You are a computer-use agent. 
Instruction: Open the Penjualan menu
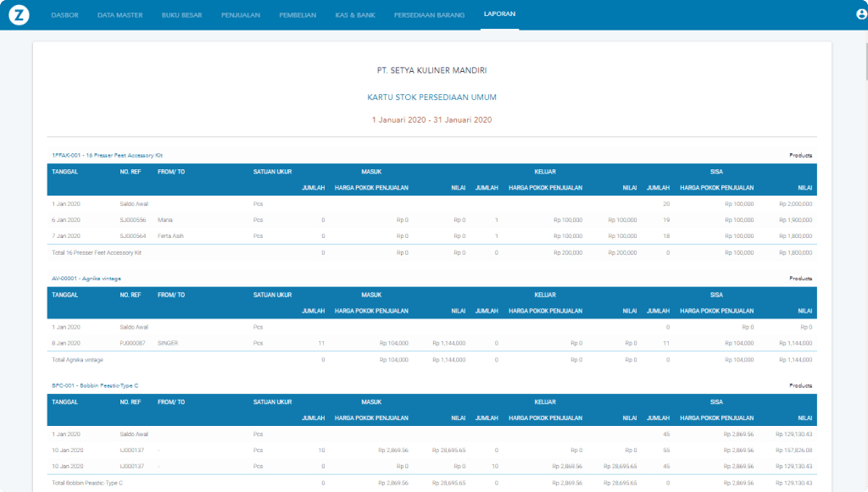240,15
